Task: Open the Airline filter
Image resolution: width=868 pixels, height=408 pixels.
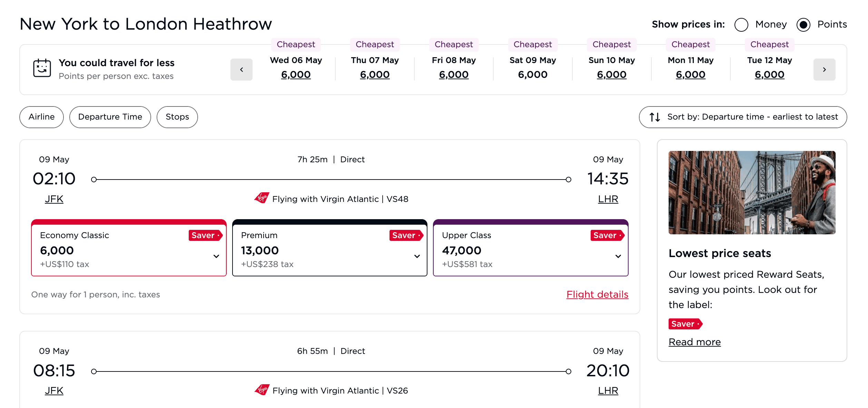Action: click(41, 117)
